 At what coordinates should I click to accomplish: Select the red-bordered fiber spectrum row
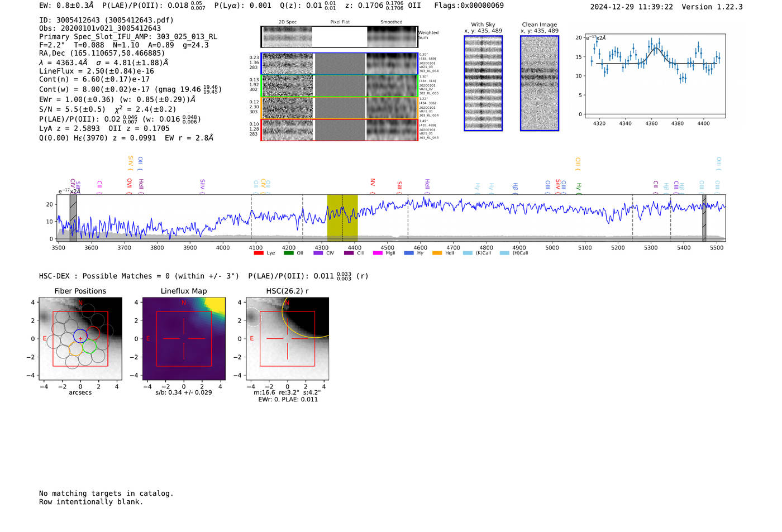click(339, 130)
